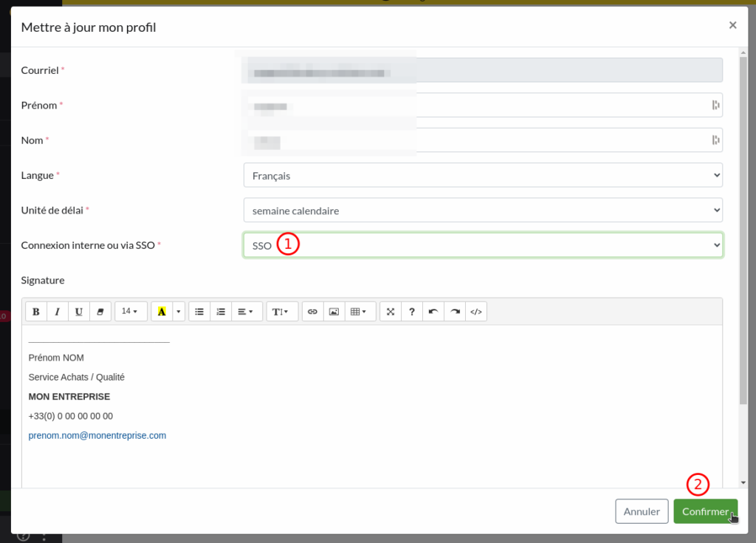756x543 pixels.
Task: Click the prenom.nom@monentreprise.com email link
Action: (x=97, y=436)
